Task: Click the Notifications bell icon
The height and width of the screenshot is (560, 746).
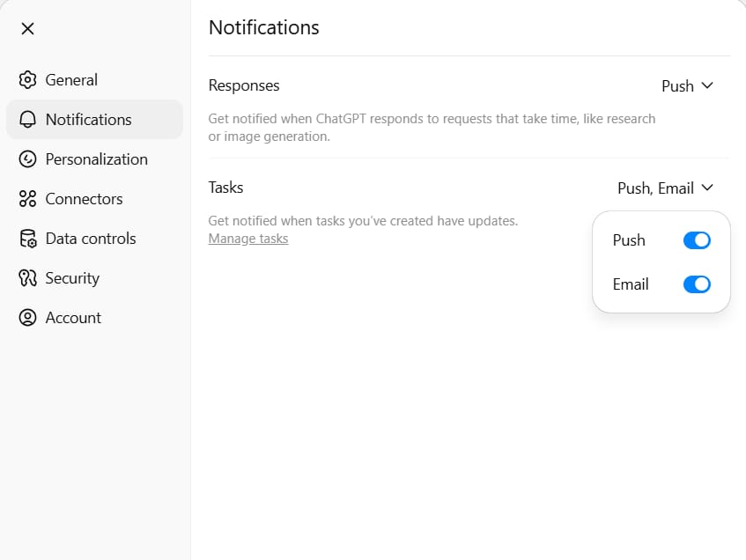Action: (x=27, y=120)
